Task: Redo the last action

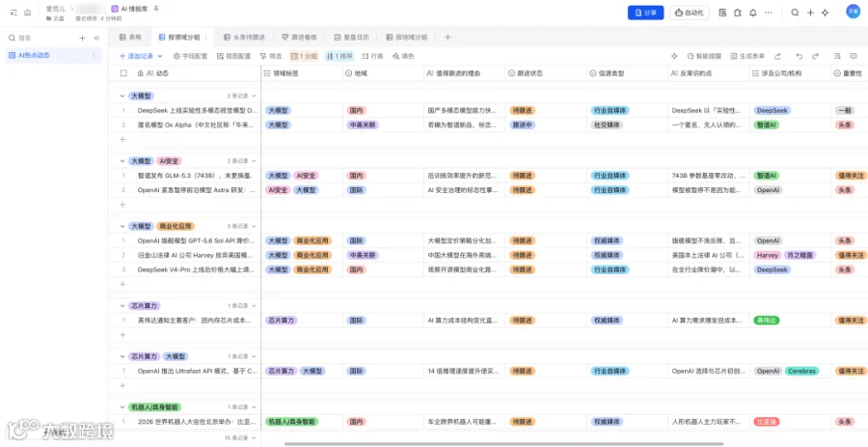Action: click(815, 56)
